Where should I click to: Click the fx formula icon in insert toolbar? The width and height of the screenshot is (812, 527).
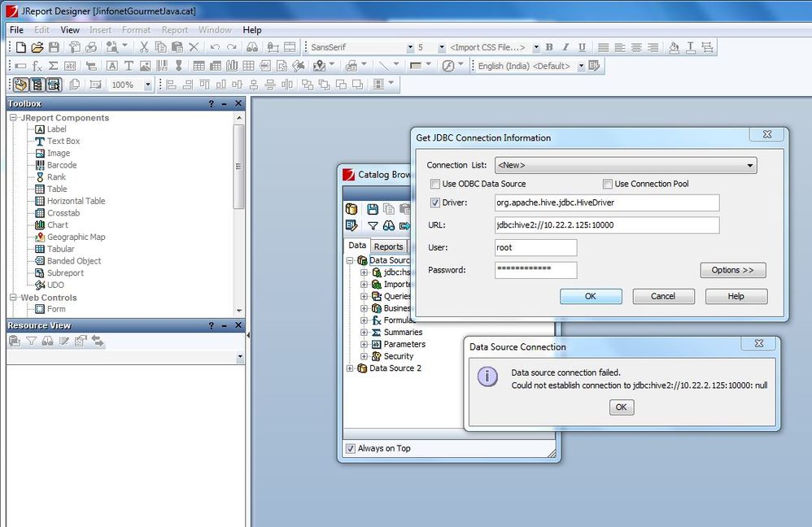[37, 66]
